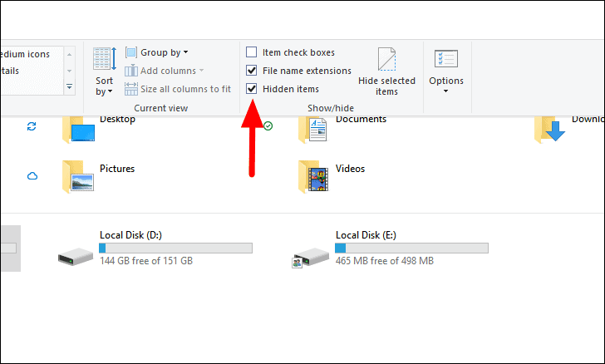Open the Pictures folder icon
Screen dimensions: 605x364
pos(78,177)
